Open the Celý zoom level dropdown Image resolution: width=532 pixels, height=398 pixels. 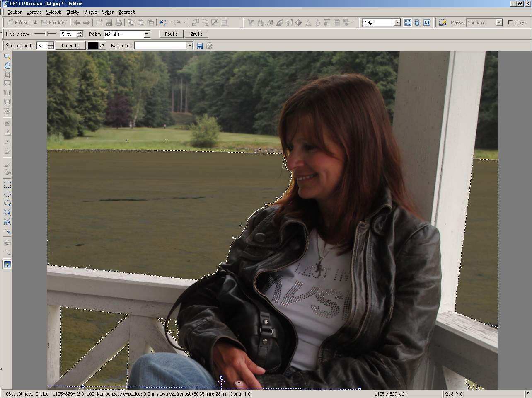point(397,22)
